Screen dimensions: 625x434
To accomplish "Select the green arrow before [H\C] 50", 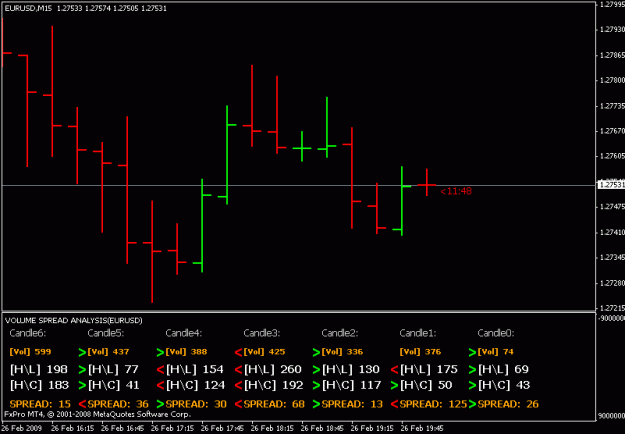I will click(395, 385).
